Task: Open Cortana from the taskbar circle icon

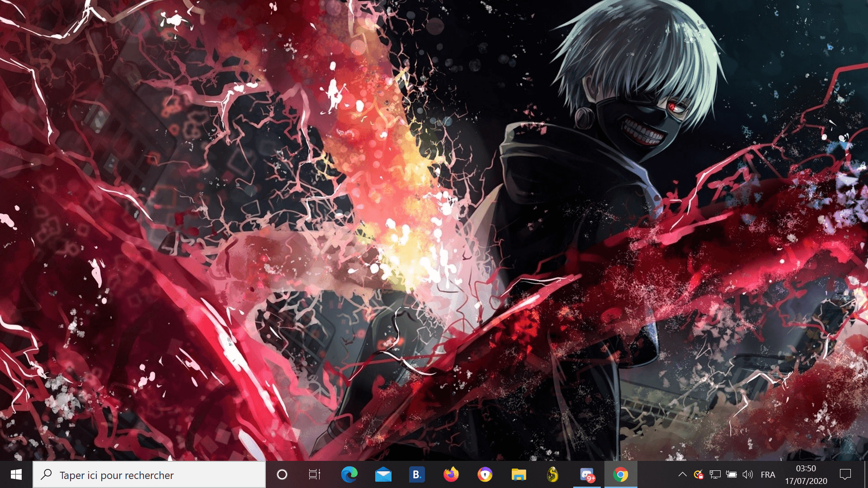Action: (282, 474)
